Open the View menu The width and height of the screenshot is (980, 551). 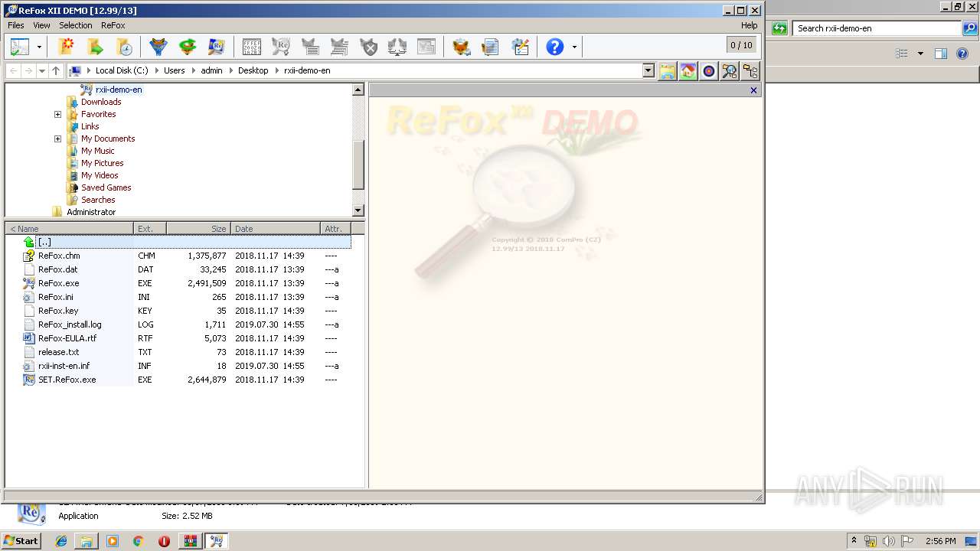click(41, 25)
